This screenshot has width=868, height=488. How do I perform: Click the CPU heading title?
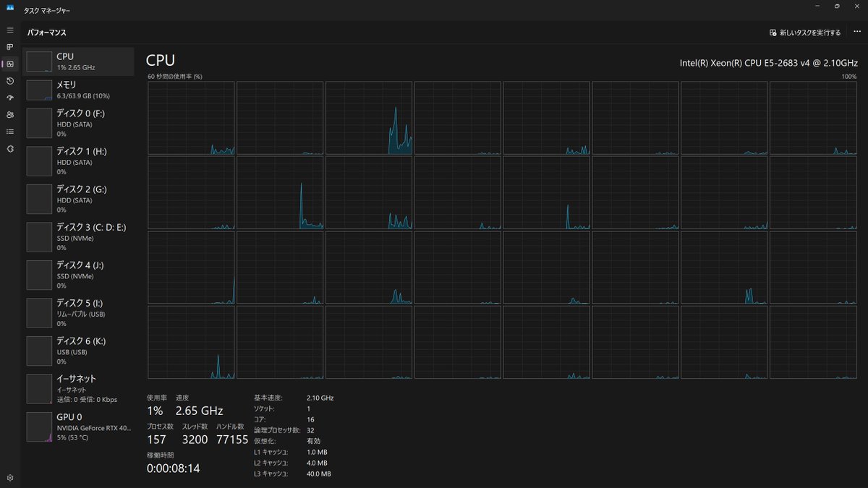[x=161, y=60]
